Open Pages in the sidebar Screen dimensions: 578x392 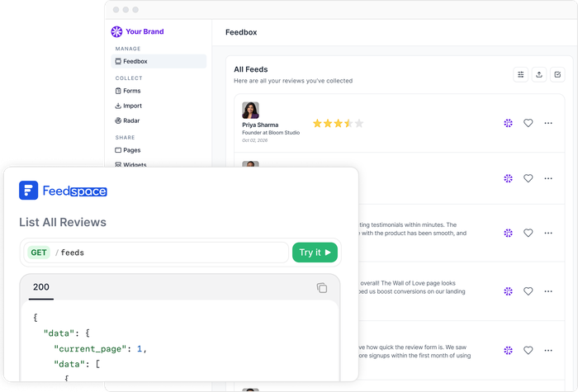coord(128,150)
